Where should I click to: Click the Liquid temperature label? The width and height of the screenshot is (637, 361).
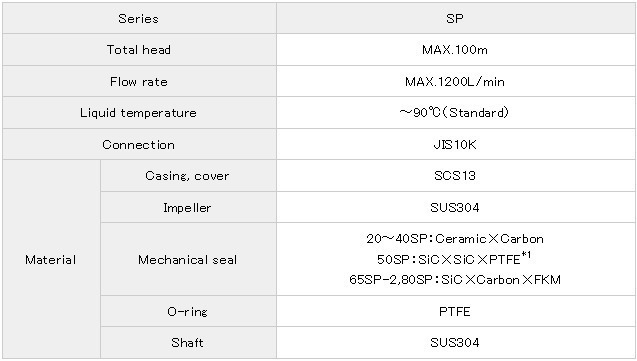pyautogui.click(x=139, y=112)
